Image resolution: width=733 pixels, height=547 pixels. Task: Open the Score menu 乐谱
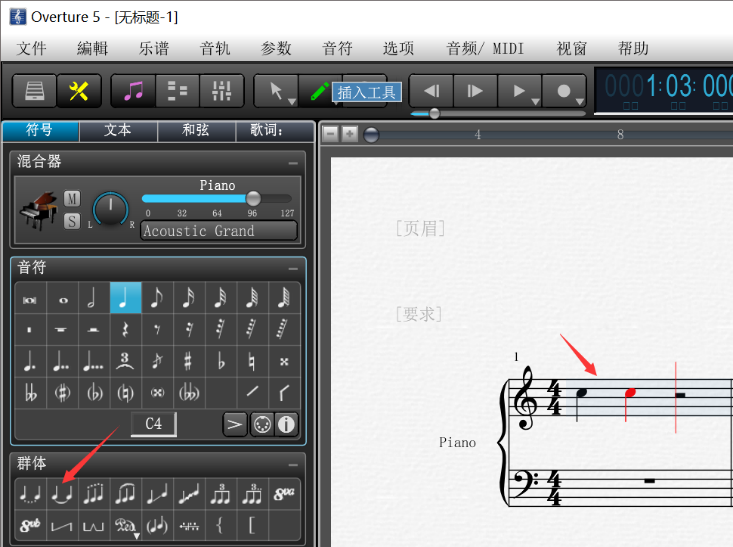pyautogui.click(x=154, y=48)
